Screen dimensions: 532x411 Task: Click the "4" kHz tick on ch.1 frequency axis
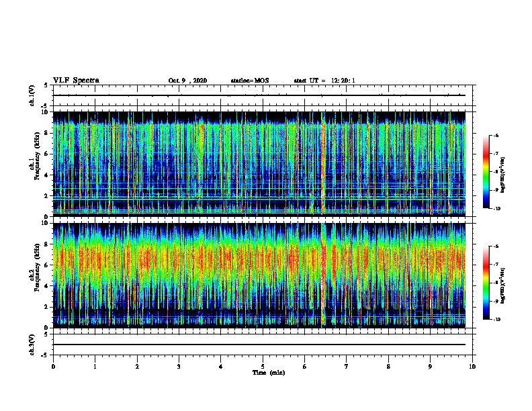47,175
